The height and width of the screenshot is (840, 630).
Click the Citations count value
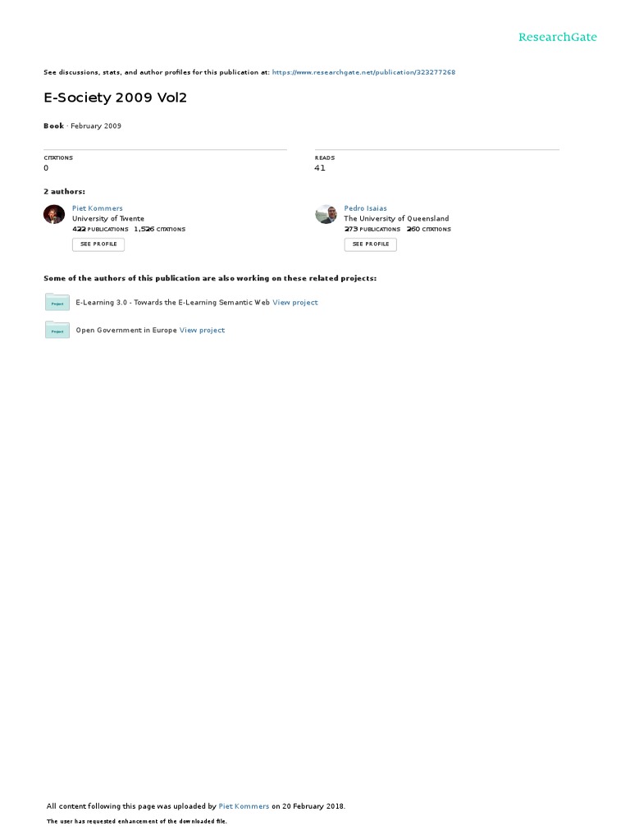(46, 168)
